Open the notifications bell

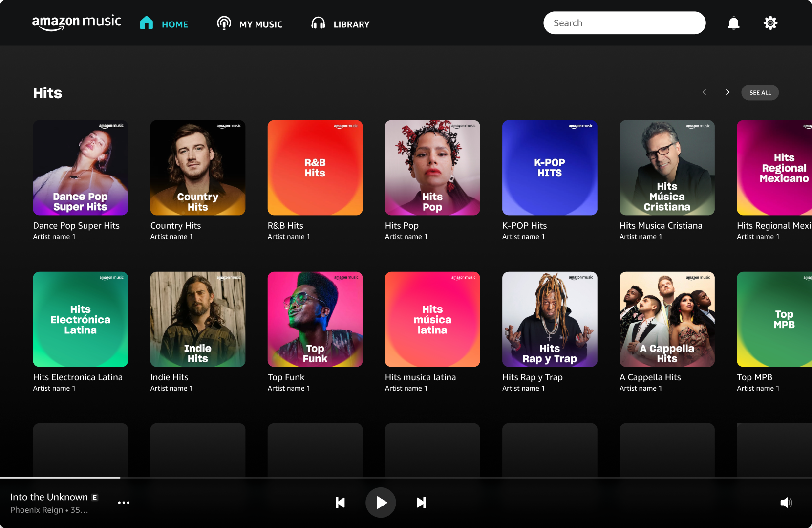click(x=733, y=23)
